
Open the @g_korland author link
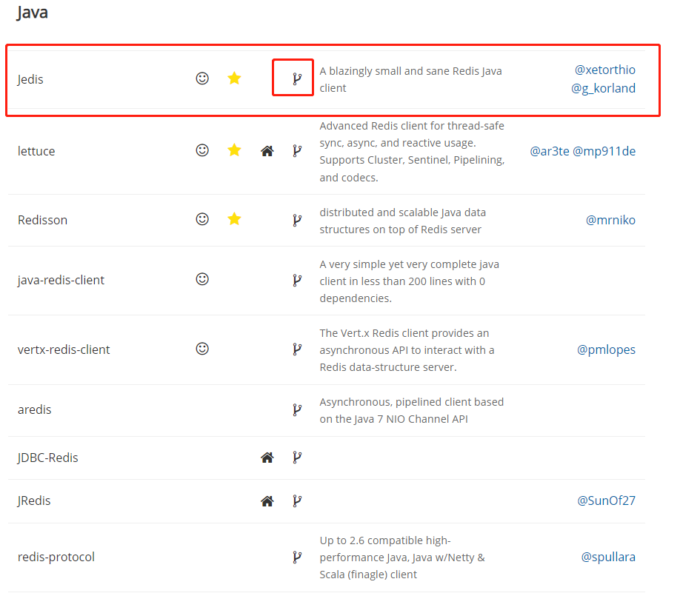tap(603, 88)
